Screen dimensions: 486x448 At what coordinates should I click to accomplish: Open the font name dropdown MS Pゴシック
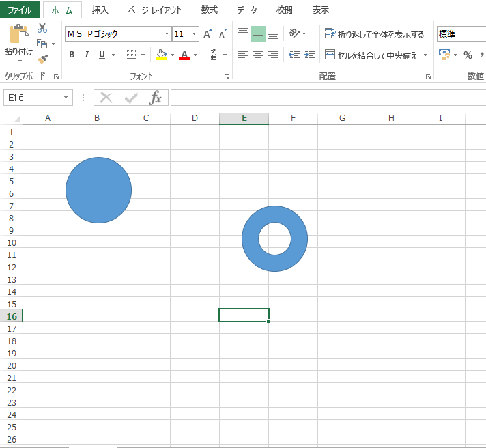point(167,33)
